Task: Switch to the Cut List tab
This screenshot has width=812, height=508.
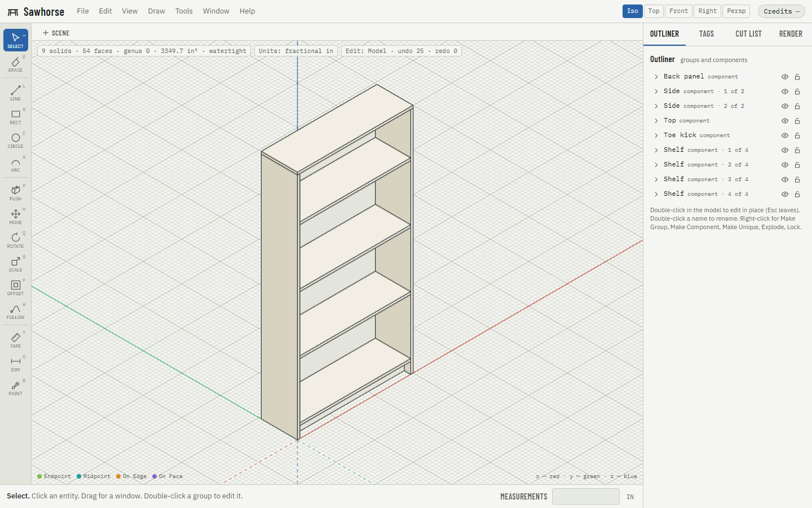Action: [x=748, y=34]
